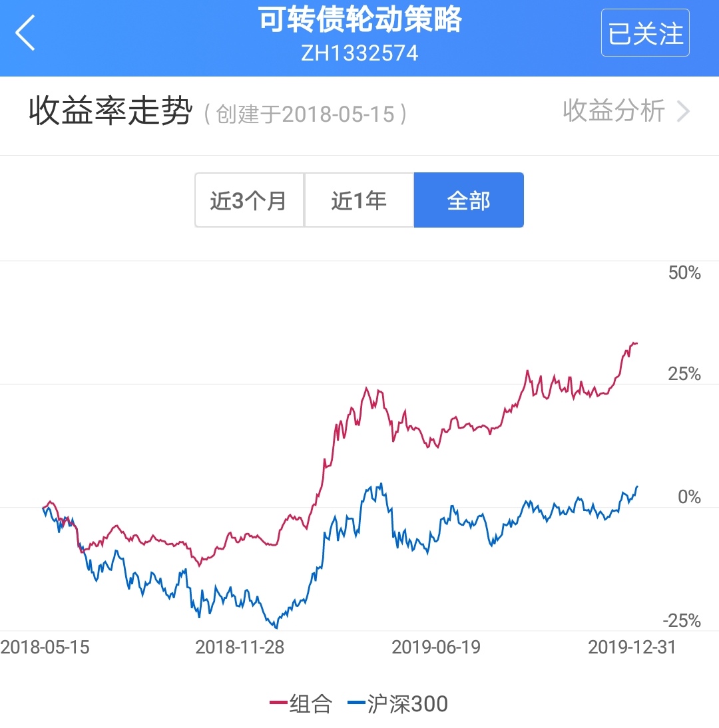The height and width of the screenshot is (728, 719).
Task: Click the 2019-06-19 date axis label
Action: click(436, 647)
